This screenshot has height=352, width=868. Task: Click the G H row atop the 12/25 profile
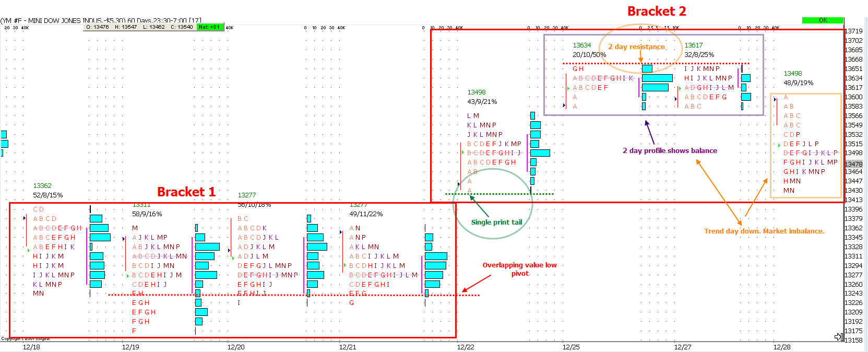578,69
